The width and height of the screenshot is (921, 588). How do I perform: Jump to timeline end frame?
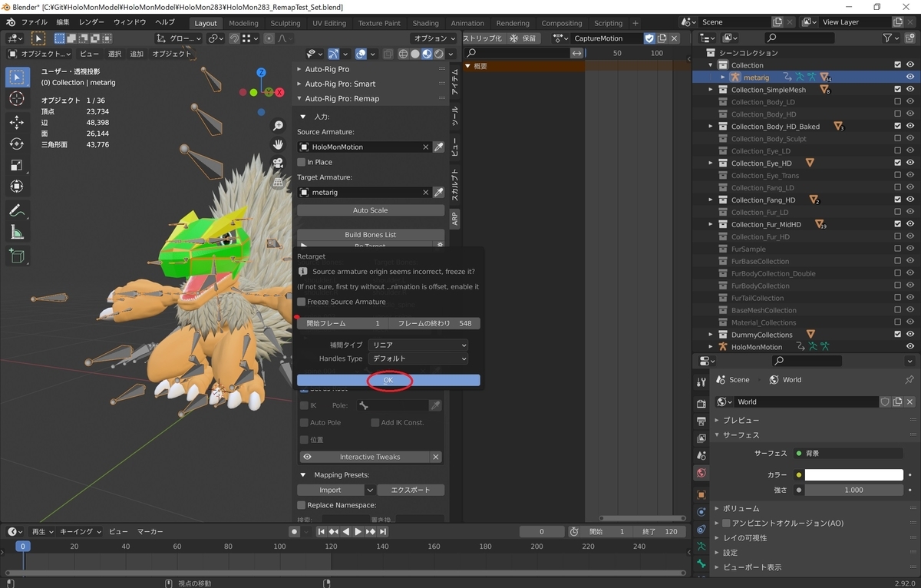[383, 531]
